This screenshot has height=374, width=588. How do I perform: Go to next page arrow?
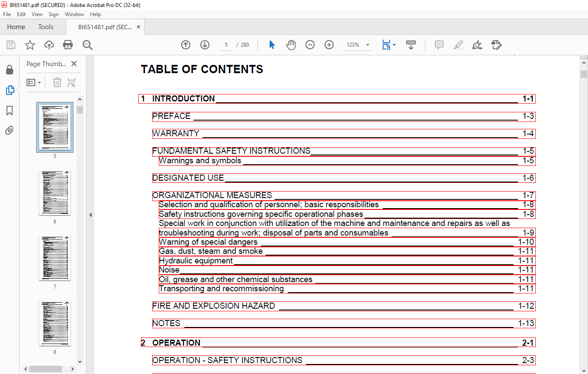pyautogui.click(x=205, y=45)
